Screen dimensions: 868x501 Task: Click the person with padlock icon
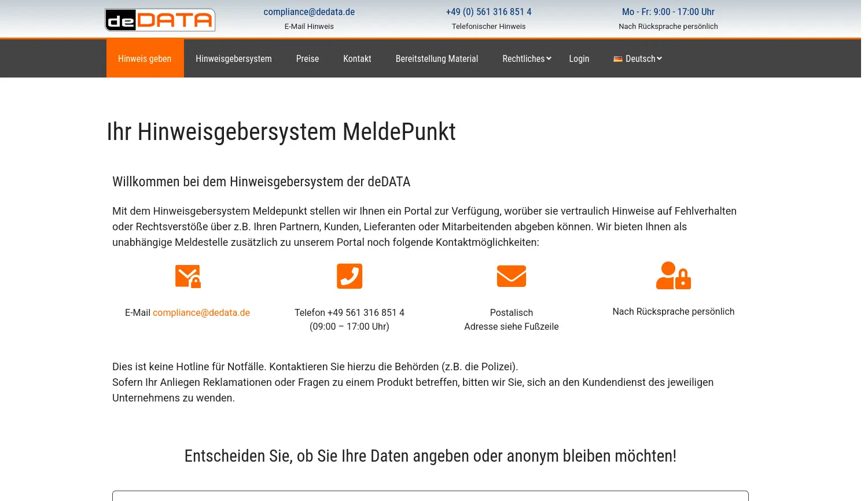673,275
